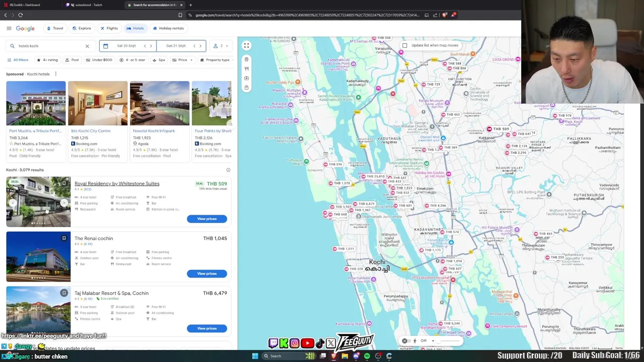The image size is (644, 362).
Task: Toggle the 4+ rating filter chip
Action: 47,60
